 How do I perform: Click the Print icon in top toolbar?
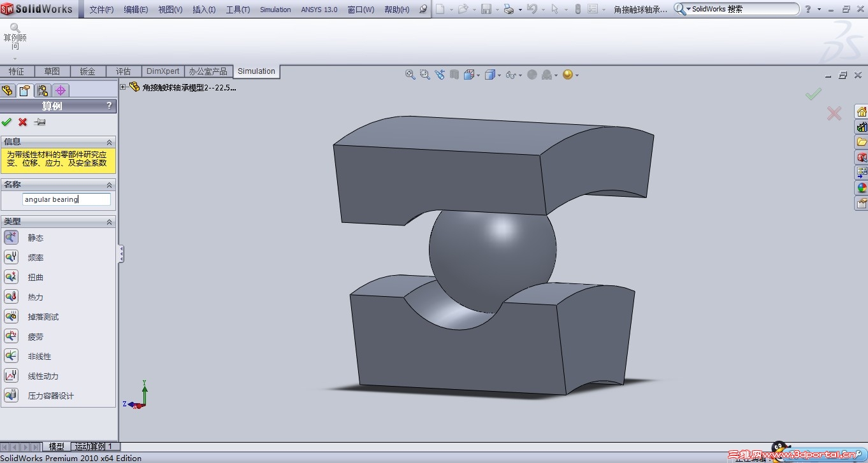click(x=509, y=9)
